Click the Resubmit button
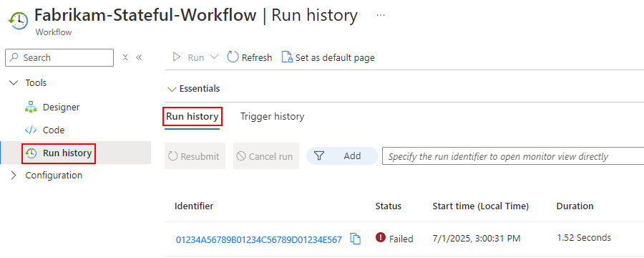The image size is (644, 258). click(195, 156)
